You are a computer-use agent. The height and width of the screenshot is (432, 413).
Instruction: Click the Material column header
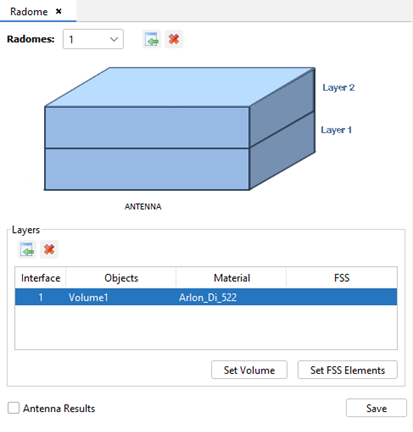point(232,278)
